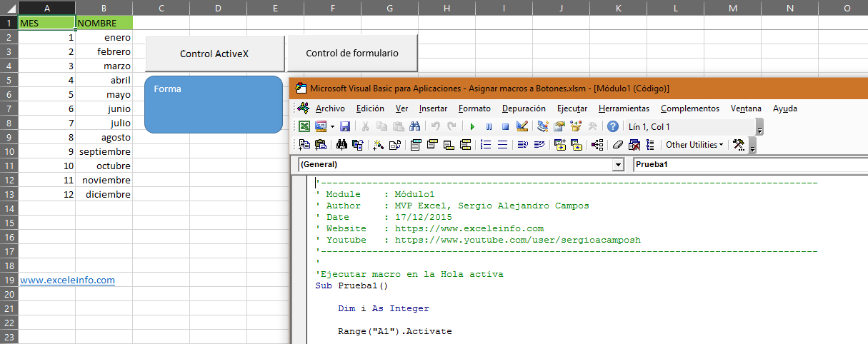
Task: Expand the Other Utilities dropdown
Action: [694, 145]
